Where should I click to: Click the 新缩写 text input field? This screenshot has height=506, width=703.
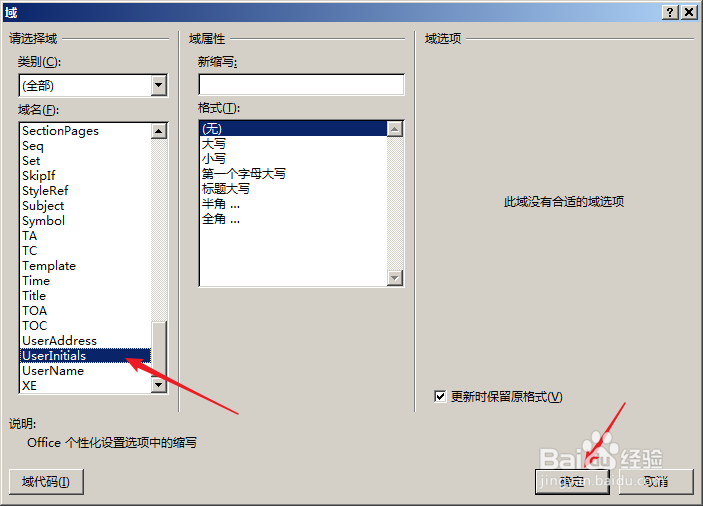pyautogui.click(x=301, y=85)
